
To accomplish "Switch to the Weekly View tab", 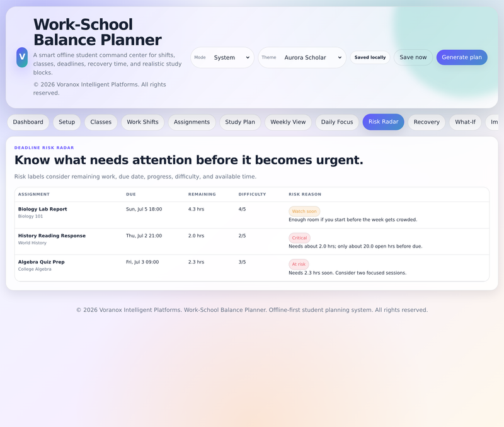I will [288, 122].
